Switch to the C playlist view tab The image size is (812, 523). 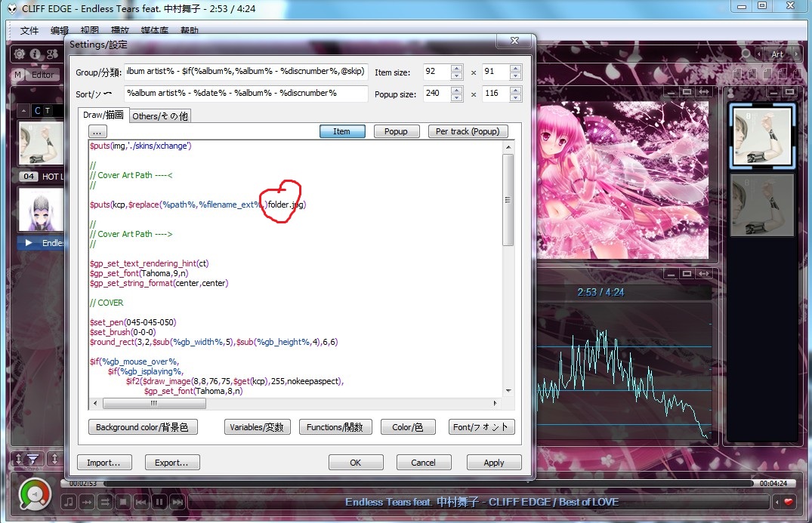coord(37,111)
